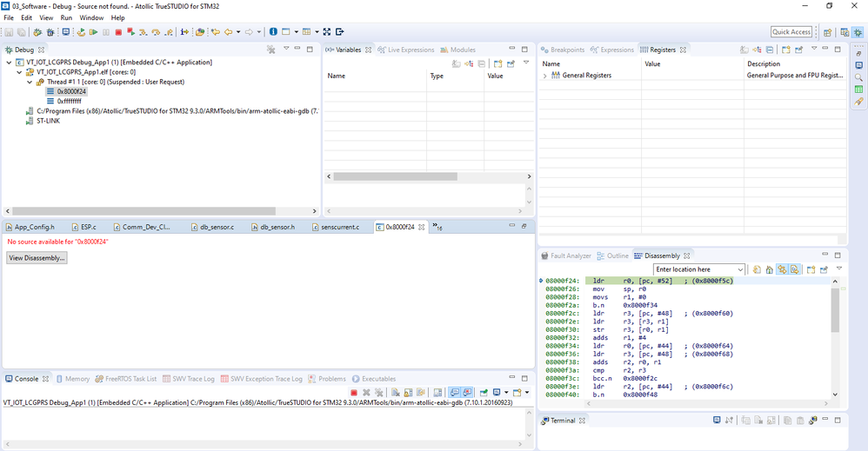Click the View Disassembly button
The width and height of the screenshot is (868, 451).
pos(37,258)
